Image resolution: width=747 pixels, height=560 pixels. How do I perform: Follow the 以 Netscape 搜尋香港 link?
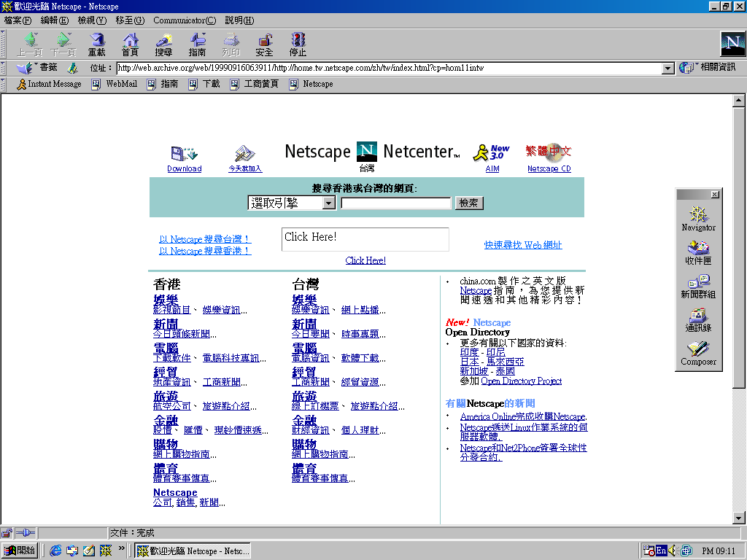pyautogui.click(x=205, y=251)
